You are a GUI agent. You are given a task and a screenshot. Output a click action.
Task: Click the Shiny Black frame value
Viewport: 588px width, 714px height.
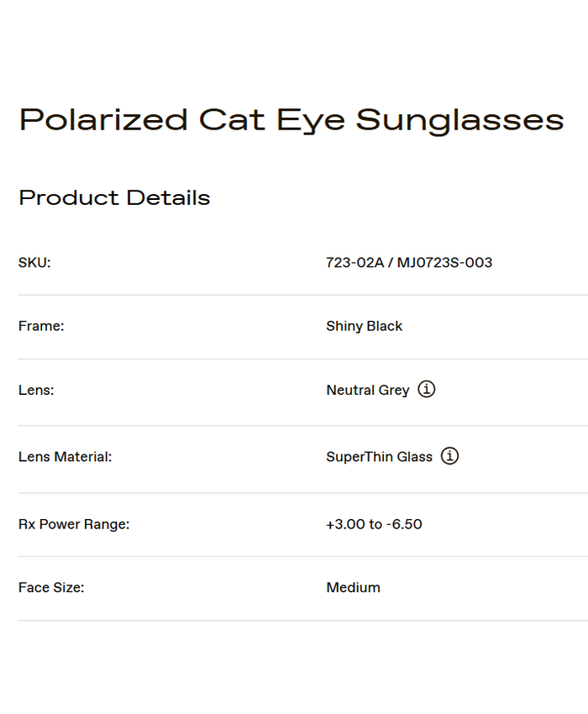pos(364,326)
